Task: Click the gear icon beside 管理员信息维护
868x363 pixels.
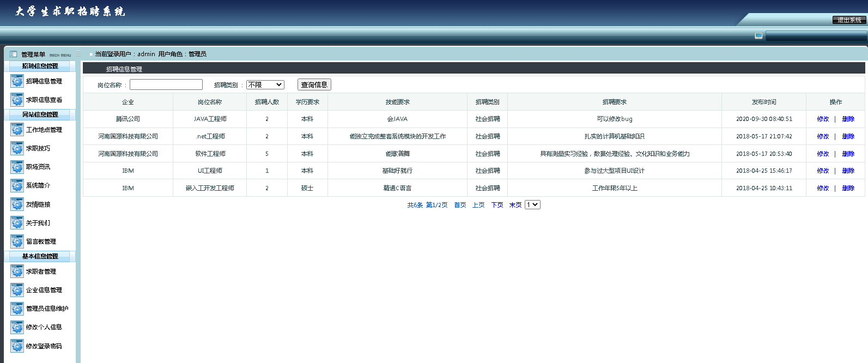Action: [x=17, y=308]
